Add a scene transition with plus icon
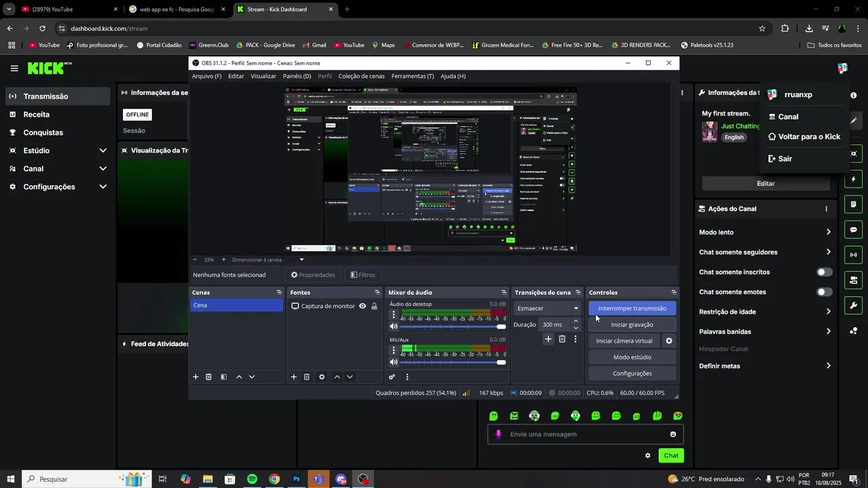Image resolution: width=868 pixels, height=488 pixels. (548, 340)
